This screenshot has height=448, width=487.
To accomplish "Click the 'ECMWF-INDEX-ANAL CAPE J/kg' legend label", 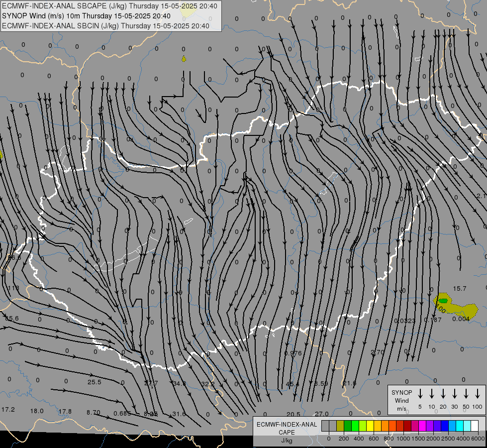I will (287, 432).
